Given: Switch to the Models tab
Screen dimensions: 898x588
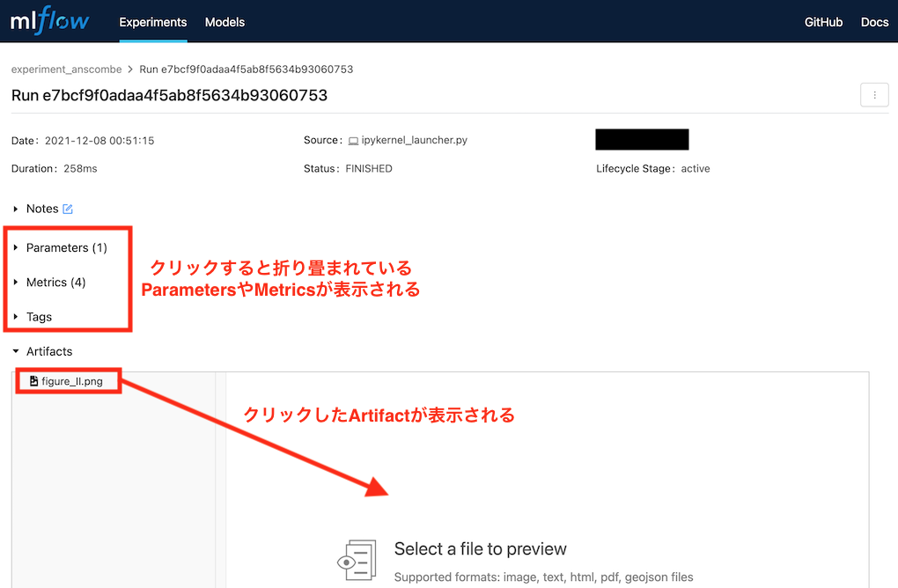Looking at the screenshot, I should [224, 22].
